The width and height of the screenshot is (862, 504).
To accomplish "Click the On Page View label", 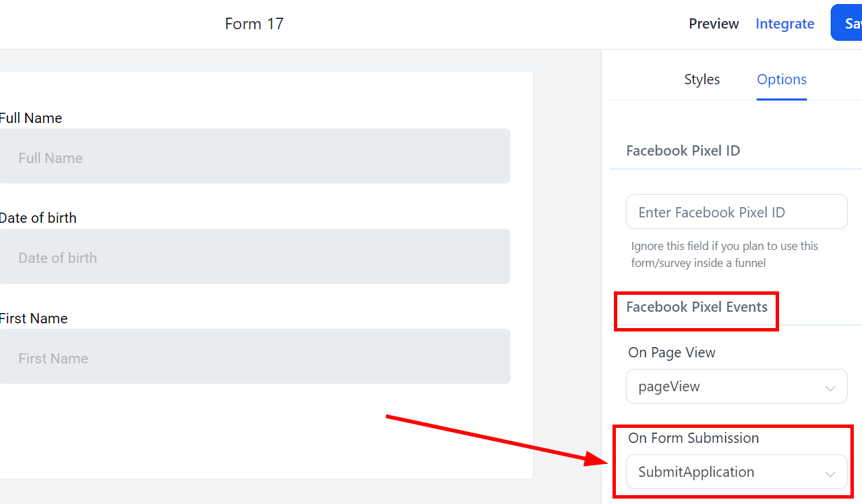I will (x=672, y=353).
